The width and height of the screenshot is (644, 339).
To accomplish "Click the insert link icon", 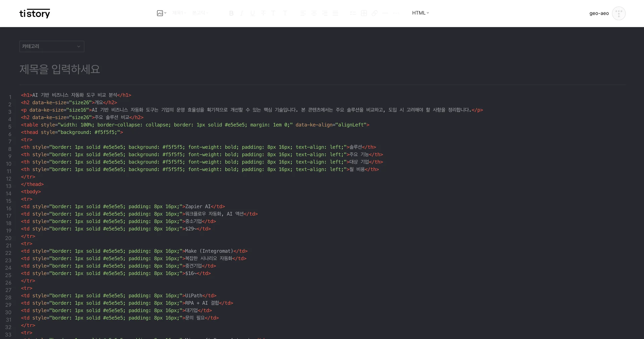I will pyautogui.click(x=375, y=13).
